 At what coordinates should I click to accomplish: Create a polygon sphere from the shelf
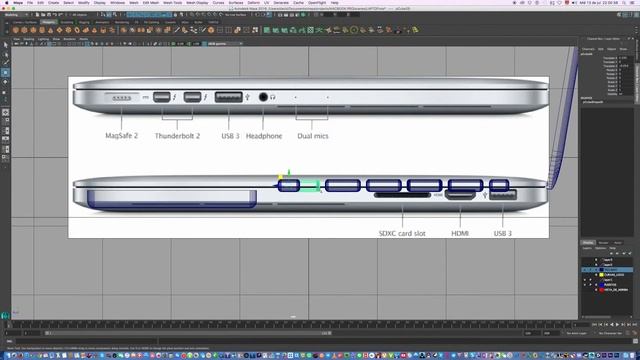coord(16,30)
